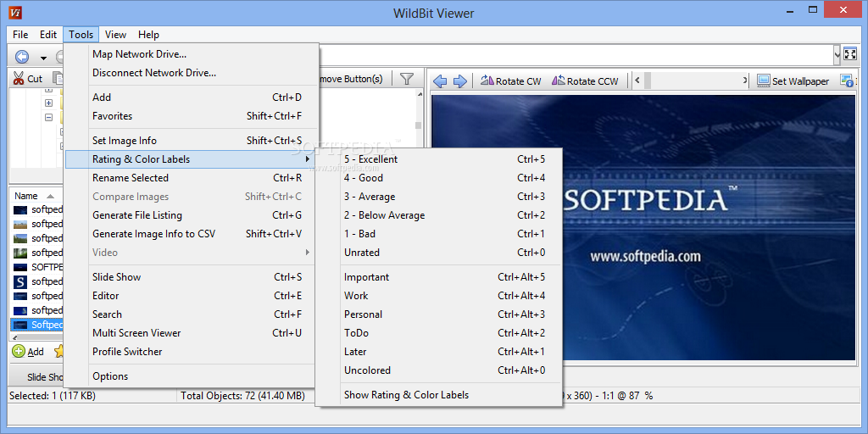This screenshot has height=434, width=868.
Task: Rate image 5 - Excellent
Action: click(439, 159)
